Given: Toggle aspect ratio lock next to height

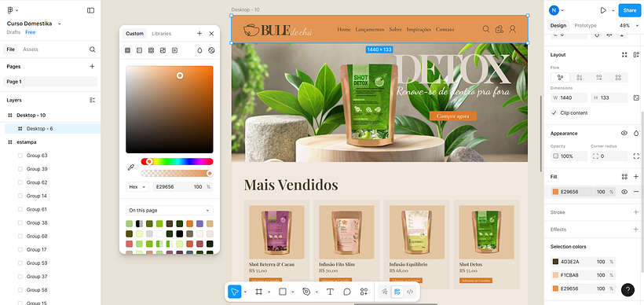Looking at the screenshot, I should tap(636, 97).
